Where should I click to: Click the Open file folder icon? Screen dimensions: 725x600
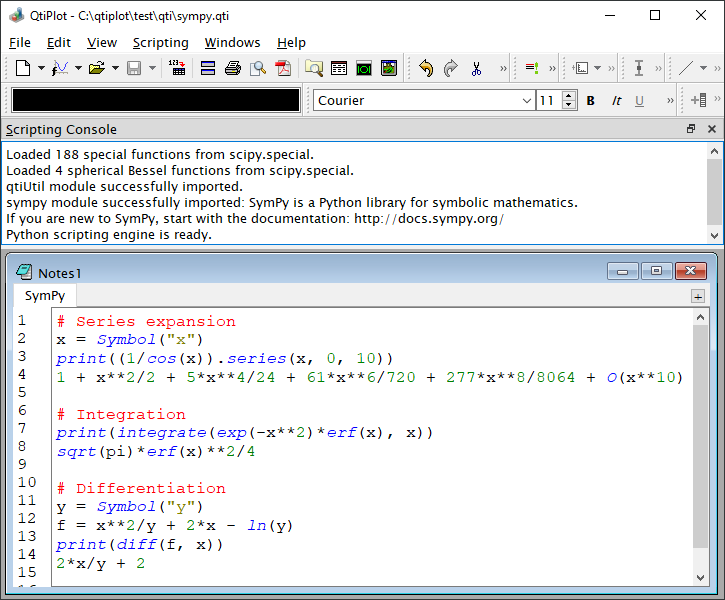[x=97, y=68]
